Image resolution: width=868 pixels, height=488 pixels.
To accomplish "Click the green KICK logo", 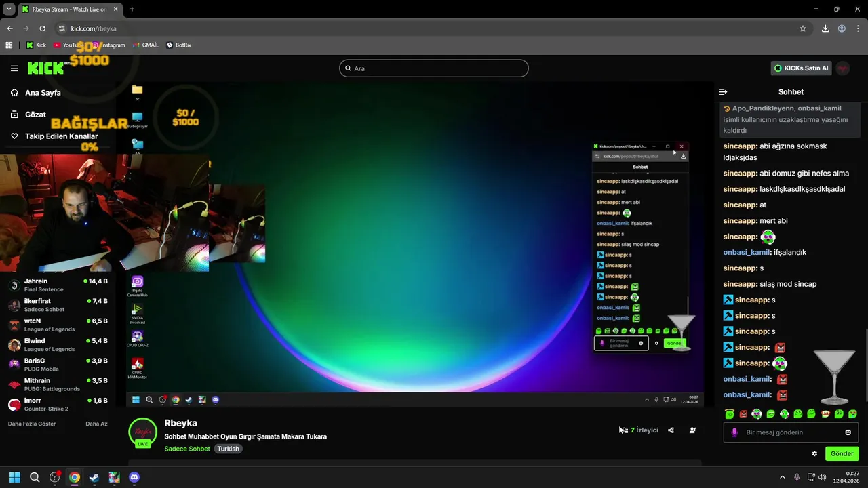I will pos(45,68).
